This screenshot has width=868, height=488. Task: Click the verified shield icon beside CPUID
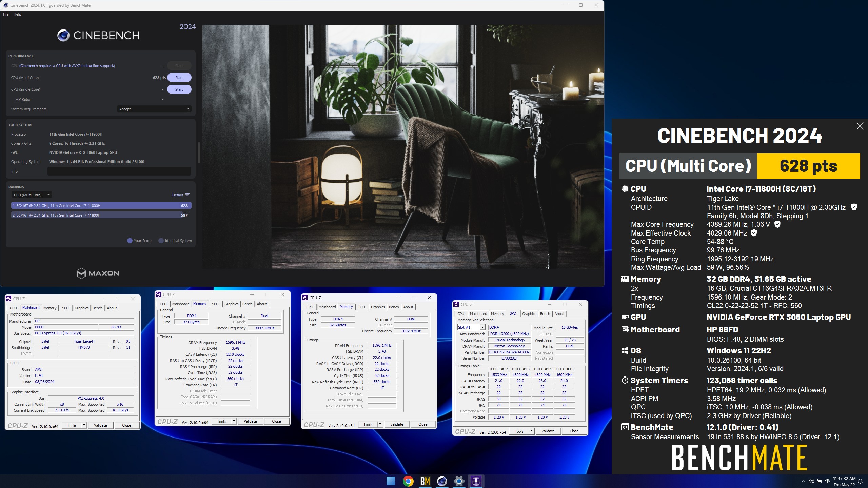(x=854, y=207)
